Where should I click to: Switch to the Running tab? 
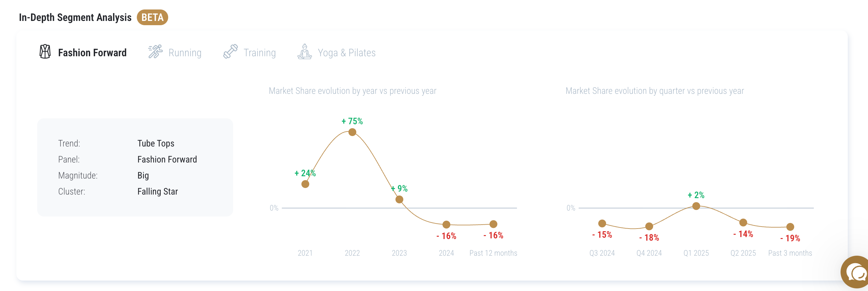[185, 53]
